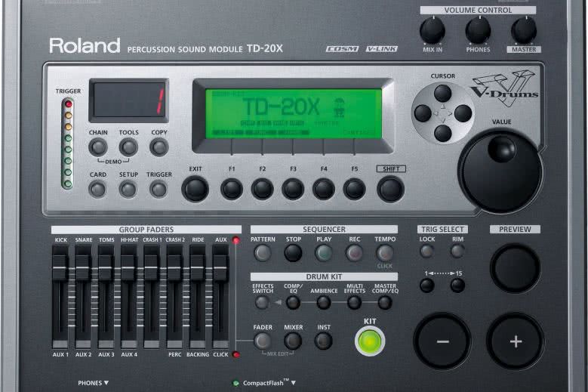
Task: Toggle the EFFECTS SWITCH button
Action: pos(262,302)
